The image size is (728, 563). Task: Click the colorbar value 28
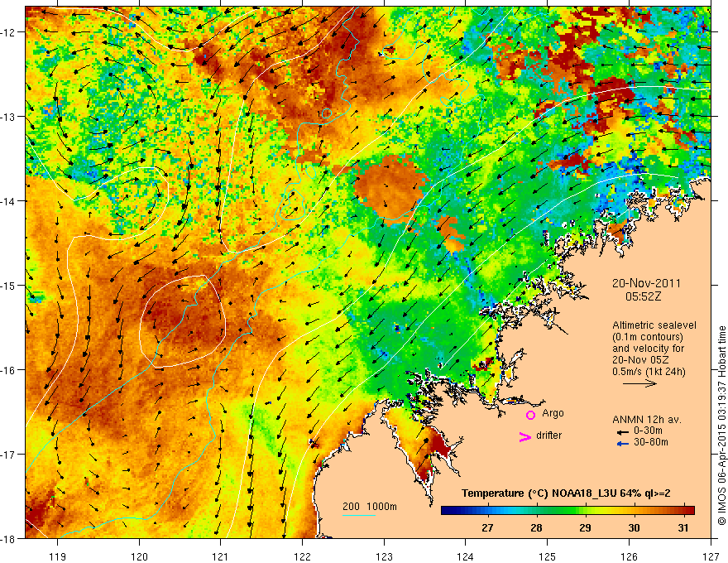(x=536, y=527)
